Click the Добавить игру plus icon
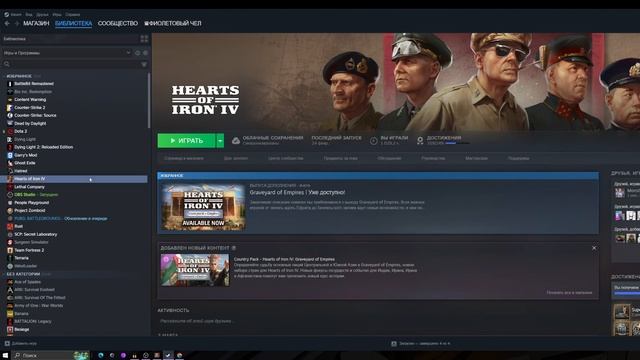This screenshot has height=360, width=640. click(x=7, y=343)
